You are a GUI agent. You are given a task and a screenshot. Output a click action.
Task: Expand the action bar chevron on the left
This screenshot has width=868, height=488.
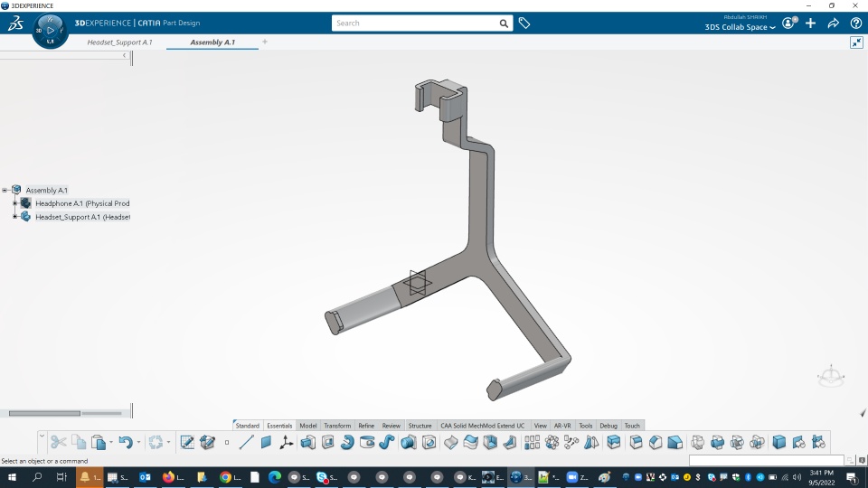(x=42, y=436)
